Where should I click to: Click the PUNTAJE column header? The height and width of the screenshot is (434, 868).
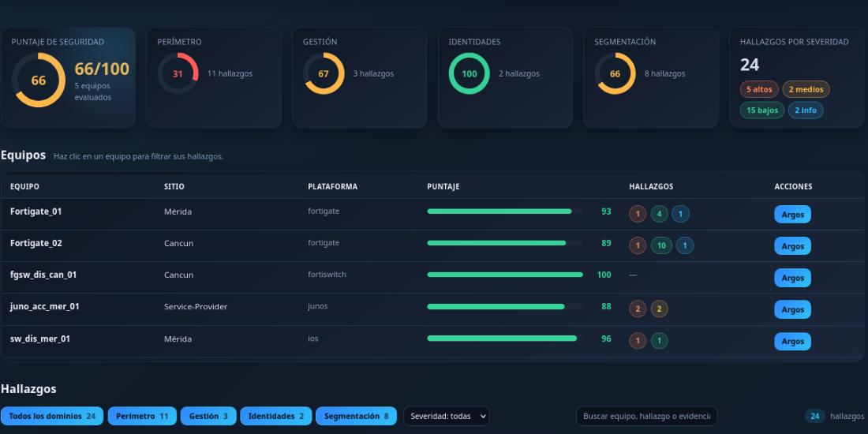(443, 186)
